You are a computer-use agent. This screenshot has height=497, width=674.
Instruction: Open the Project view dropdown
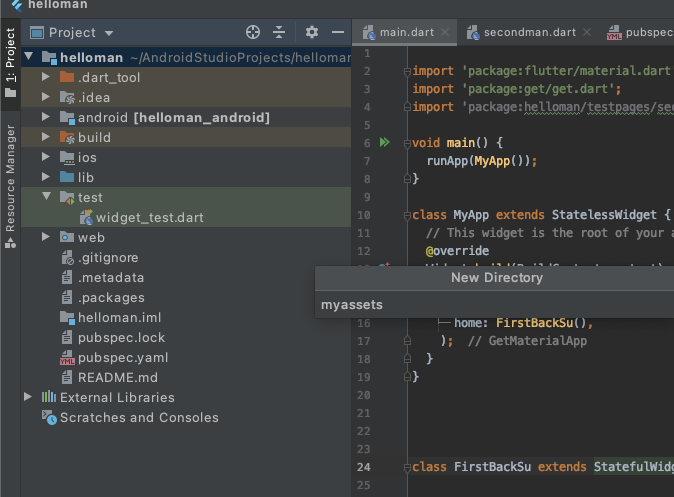tap(109, 33)
